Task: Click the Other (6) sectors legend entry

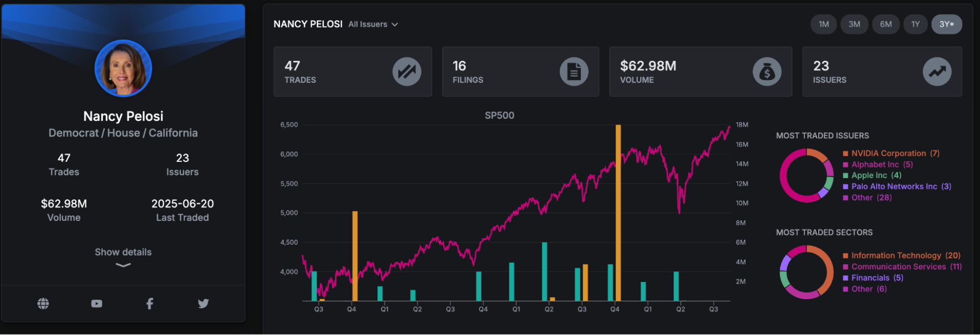Action: 865,289
